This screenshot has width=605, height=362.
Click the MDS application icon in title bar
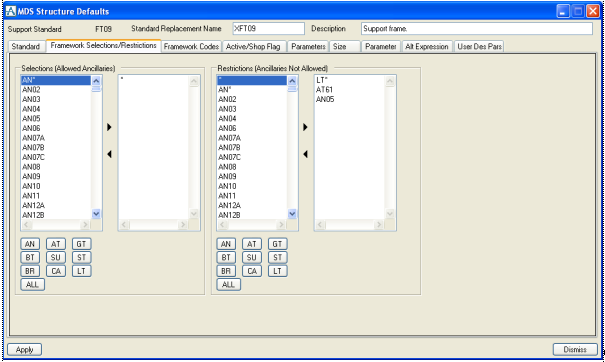tap(10, 11)
